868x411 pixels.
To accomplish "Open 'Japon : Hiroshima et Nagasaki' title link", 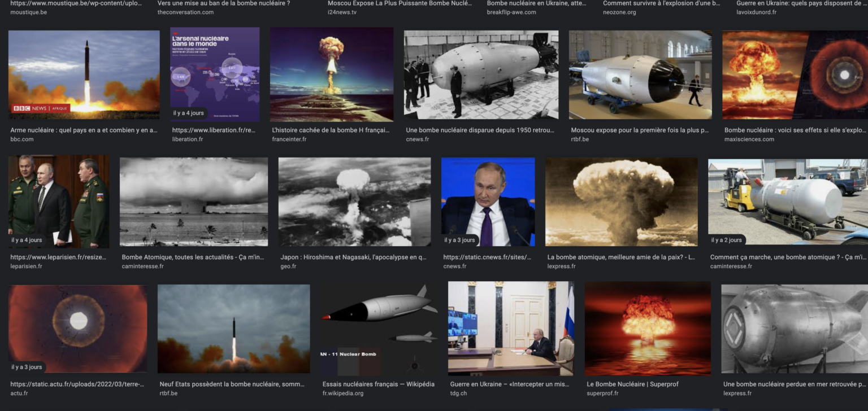I will pyautogui.click(x=353, y=257).
